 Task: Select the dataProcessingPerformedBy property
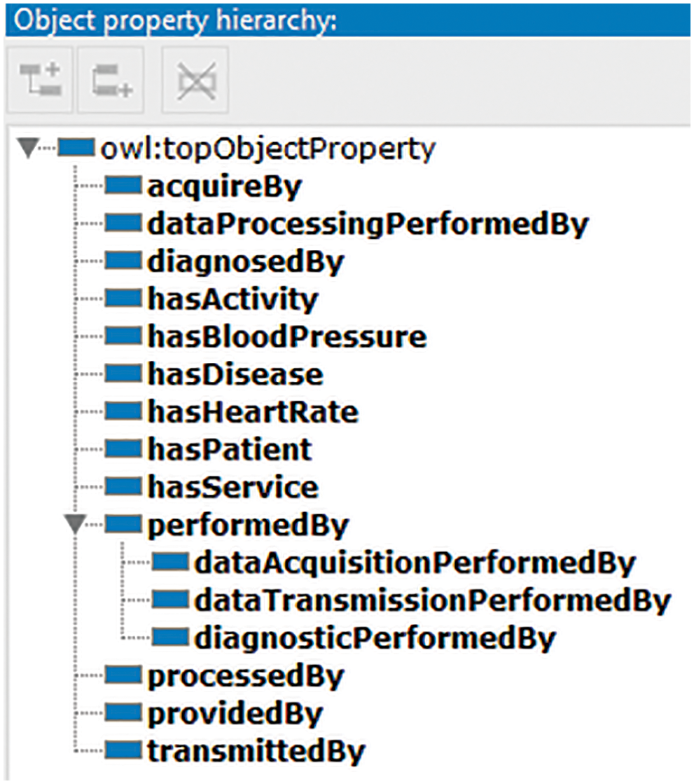[368, 224]
